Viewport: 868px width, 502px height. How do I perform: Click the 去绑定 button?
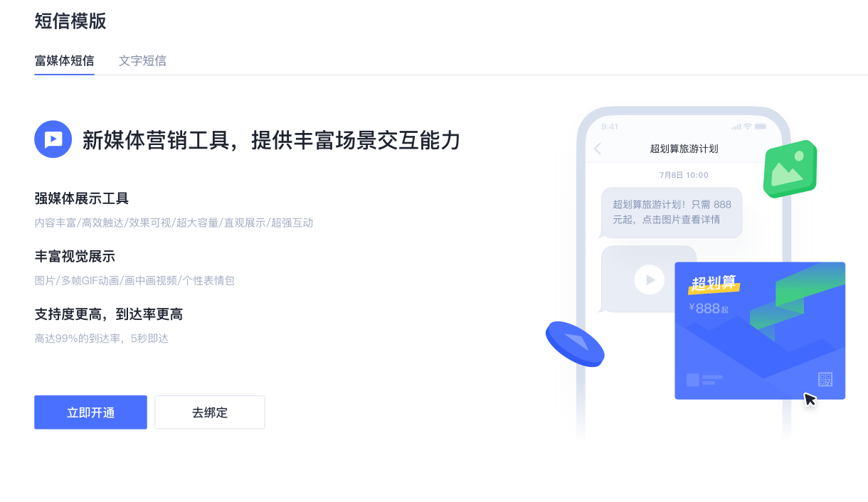point(210,412)
